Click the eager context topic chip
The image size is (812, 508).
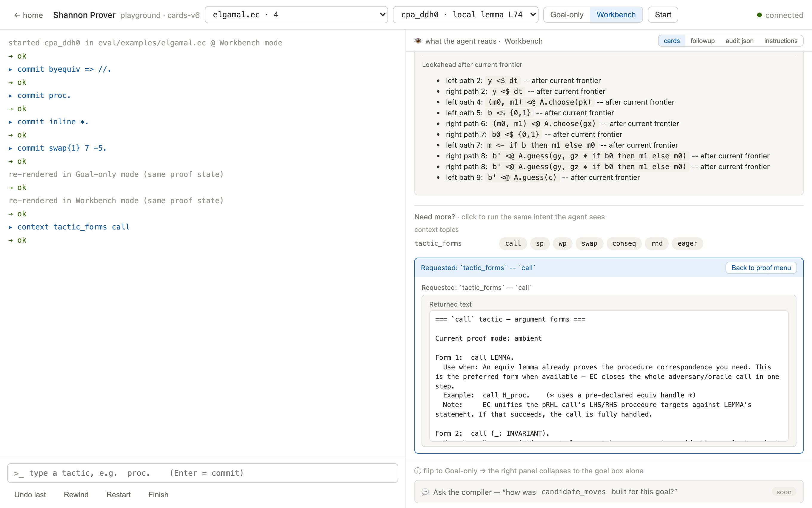tap(687, 243)
